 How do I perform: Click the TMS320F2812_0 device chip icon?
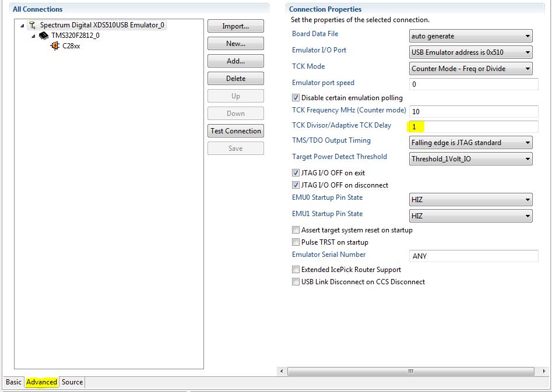click(x=43, y=36)
